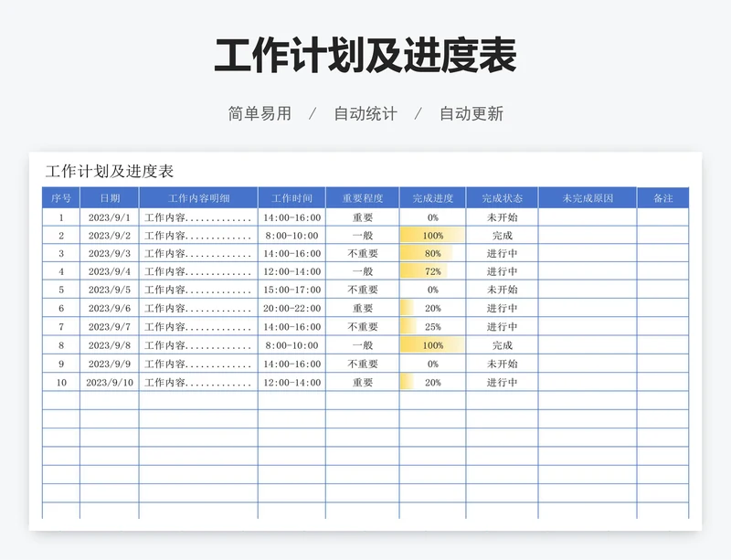This screenshot has height=560, width=731.
Task: Select the 序号 column header
Action: [61, 198]
